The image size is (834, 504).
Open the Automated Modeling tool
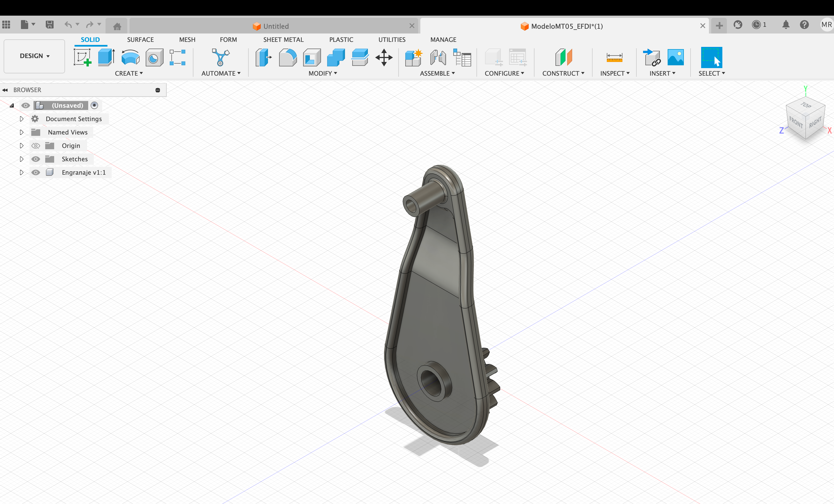pyautogui.click(x=221, y=57)
